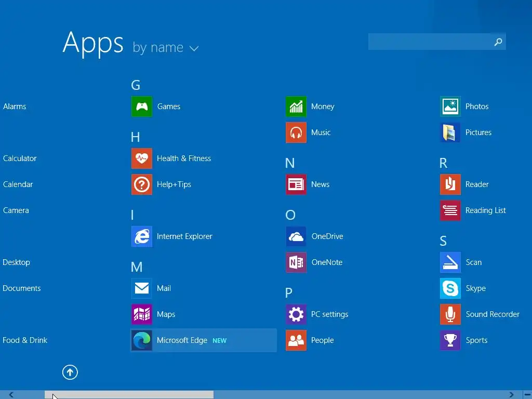Image resolution: width=532 pixels, height=399 pixels.
Task: Open the Pictures folder icon
Action: click(x=450, y=132)
